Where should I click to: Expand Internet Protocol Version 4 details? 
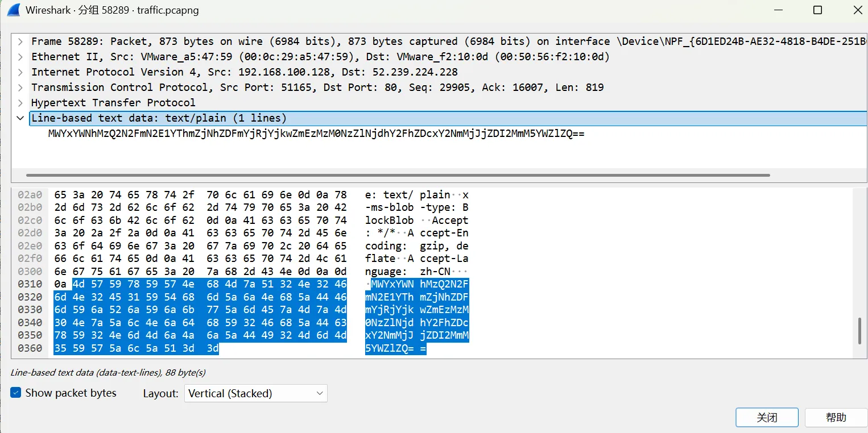tap(20, 72)
